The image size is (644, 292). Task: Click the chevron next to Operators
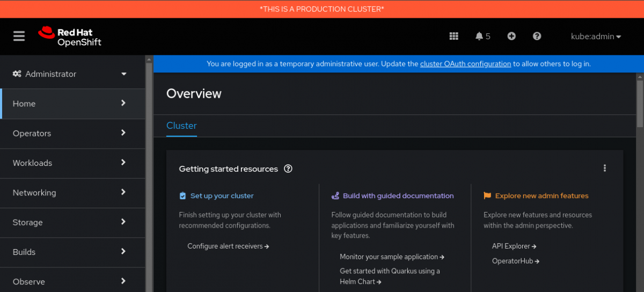point(123,133)
